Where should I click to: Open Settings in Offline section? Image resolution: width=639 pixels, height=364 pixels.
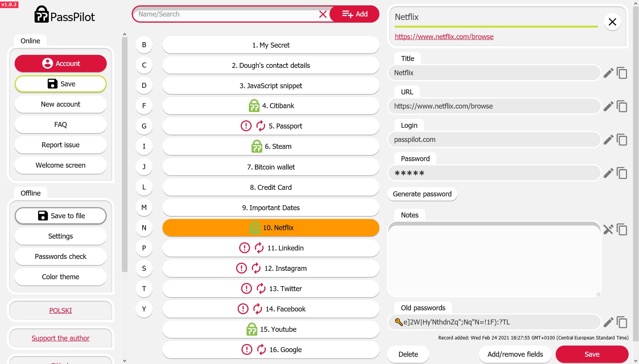(x=61, y=236)
